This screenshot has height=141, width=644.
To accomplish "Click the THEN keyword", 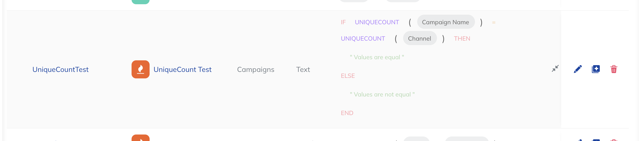I will coord(462,39).
